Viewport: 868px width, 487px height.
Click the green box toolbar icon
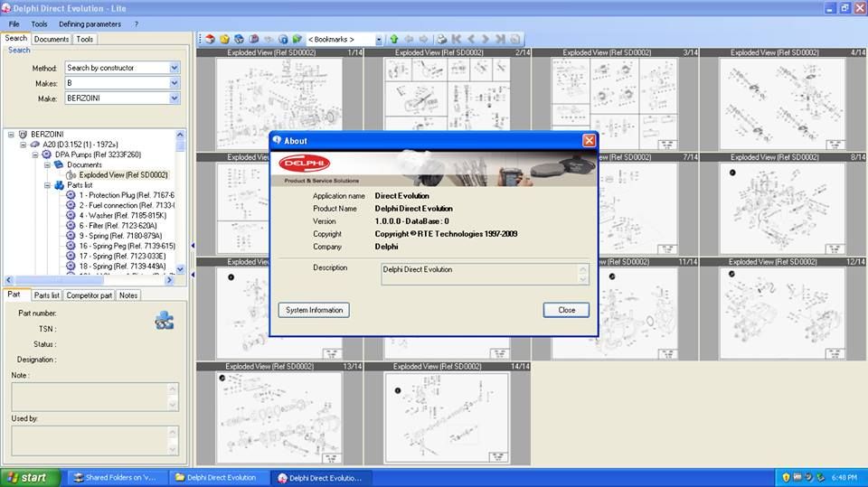[297, 39]
